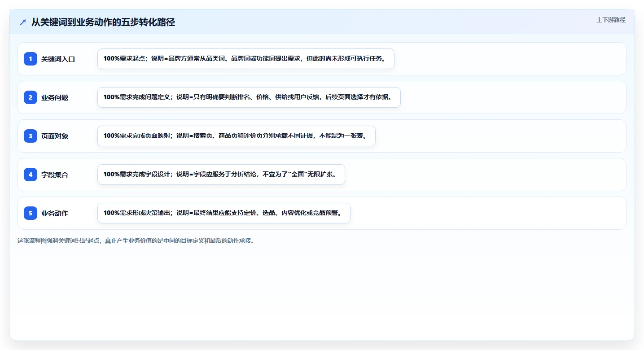Click the arrow icon beside the title
The width and height of the screenshot is (644, 350).
(23, 22)
